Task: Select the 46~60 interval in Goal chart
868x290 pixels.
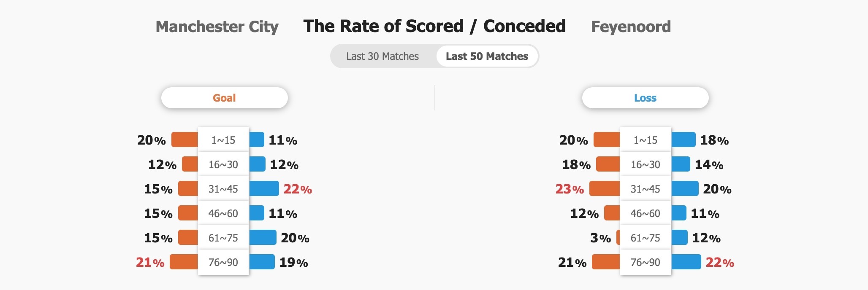Action: [223, 213]
